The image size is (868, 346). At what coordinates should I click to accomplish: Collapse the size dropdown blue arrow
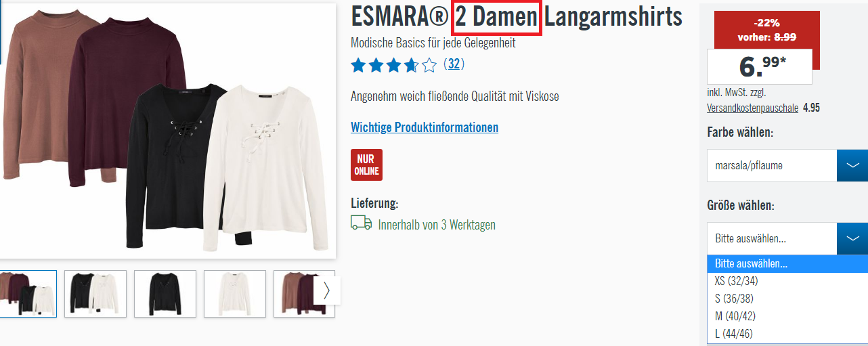852,238
